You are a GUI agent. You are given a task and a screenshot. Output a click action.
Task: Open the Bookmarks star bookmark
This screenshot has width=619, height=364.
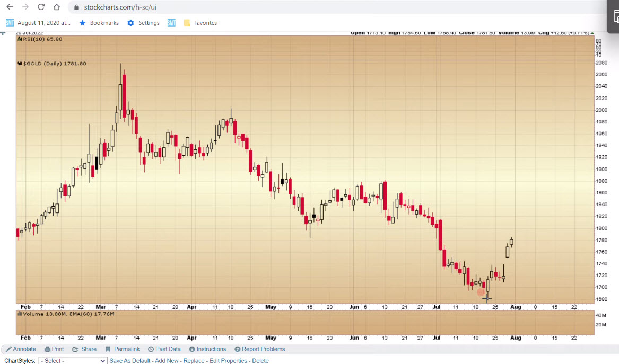point(99,23)
